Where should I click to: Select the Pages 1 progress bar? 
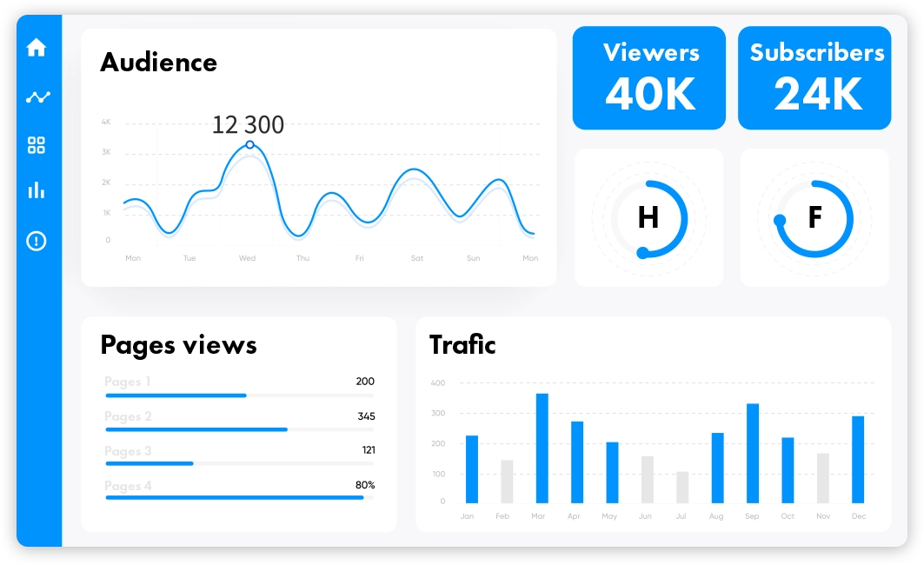[239, 395]
